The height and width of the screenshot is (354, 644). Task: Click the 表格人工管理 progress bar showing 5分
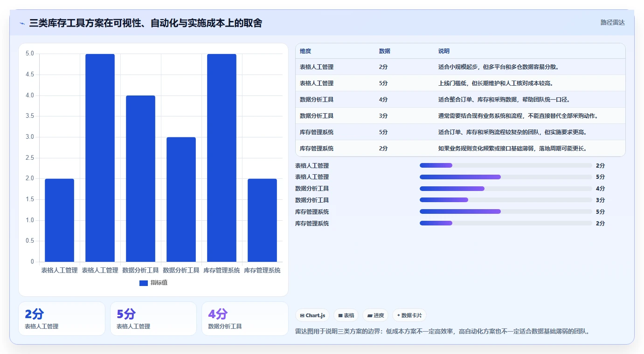(x=506, y=177)
